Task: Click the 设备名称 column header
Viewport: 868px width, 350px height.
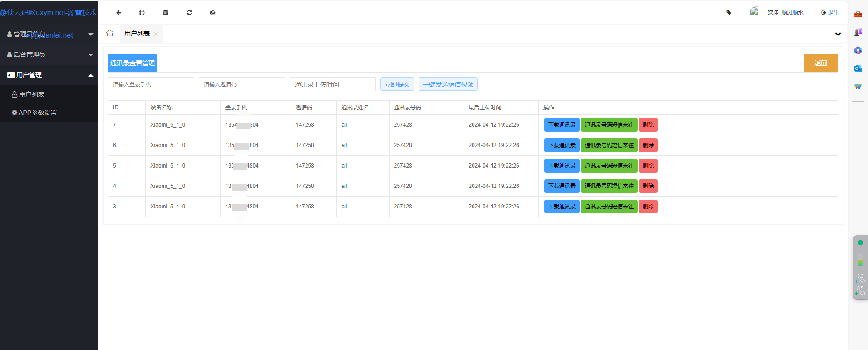Action: tap(161, 108)
